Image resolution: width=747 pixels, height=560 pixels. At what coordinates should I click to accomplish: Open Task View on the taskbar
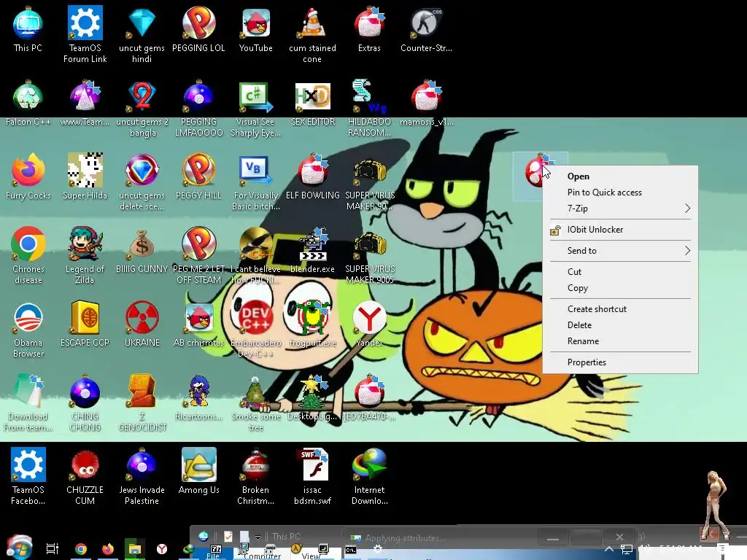pos(53,549)
